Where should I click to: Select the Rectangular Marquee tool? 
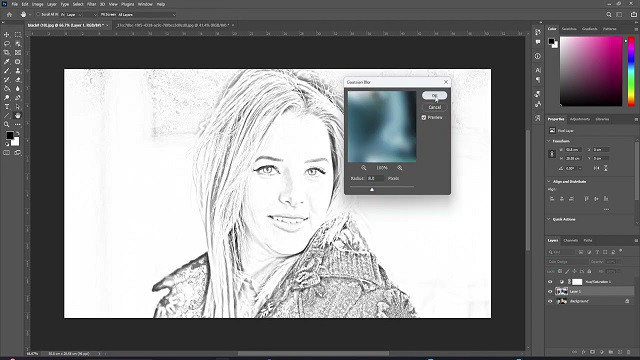tap(18, 35)
